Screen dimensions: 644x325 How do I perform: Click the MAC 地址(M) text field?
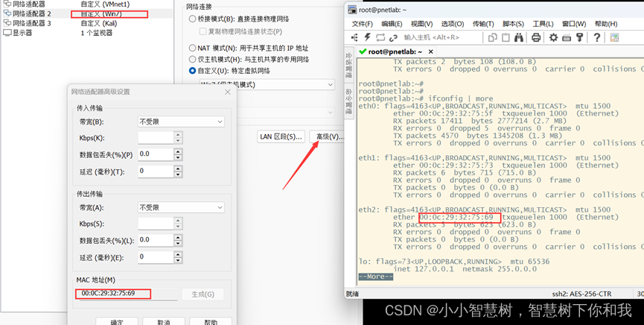coord(127,294)
